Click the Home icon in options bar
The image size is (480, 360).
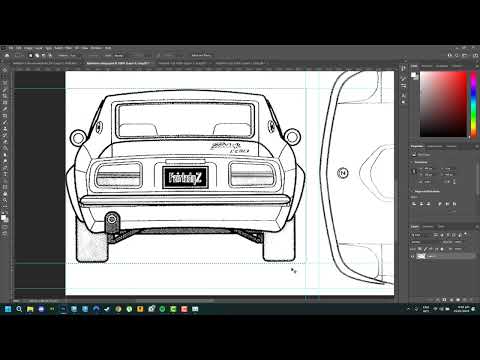[6, 56]
